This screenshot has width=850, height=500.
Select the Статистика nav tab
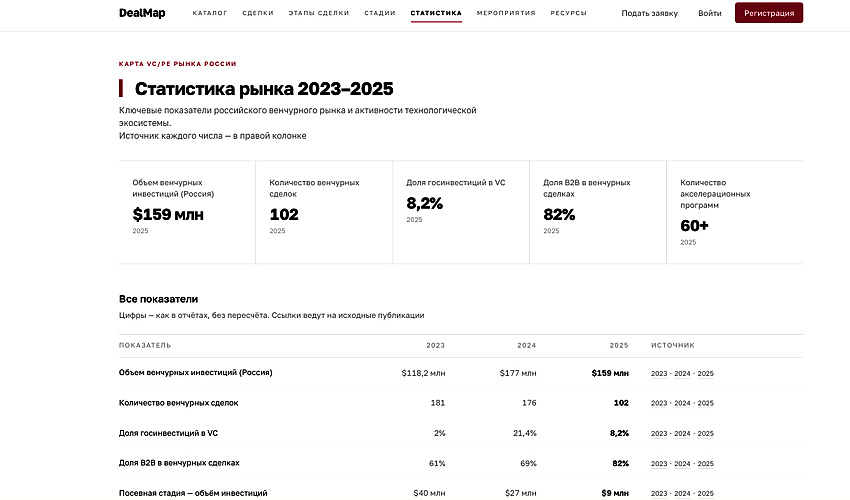tap(436, 13)
